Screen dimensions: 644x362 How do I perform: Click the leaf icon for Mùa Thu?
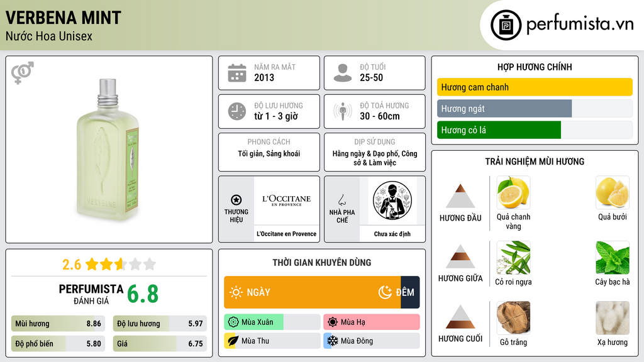(233, 341)
